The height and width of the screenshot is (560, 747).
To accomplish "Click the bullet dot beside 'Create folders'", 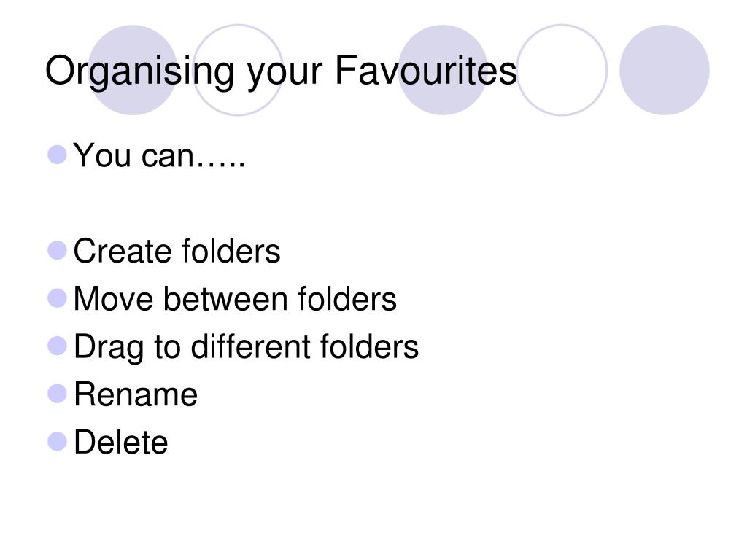I will 57,251.
